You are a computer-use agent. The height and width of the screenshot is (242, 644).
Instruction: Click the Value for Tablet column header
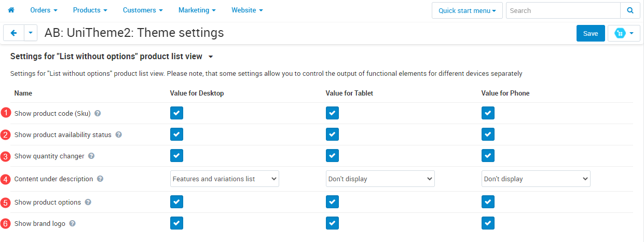(x=349, y=93)
